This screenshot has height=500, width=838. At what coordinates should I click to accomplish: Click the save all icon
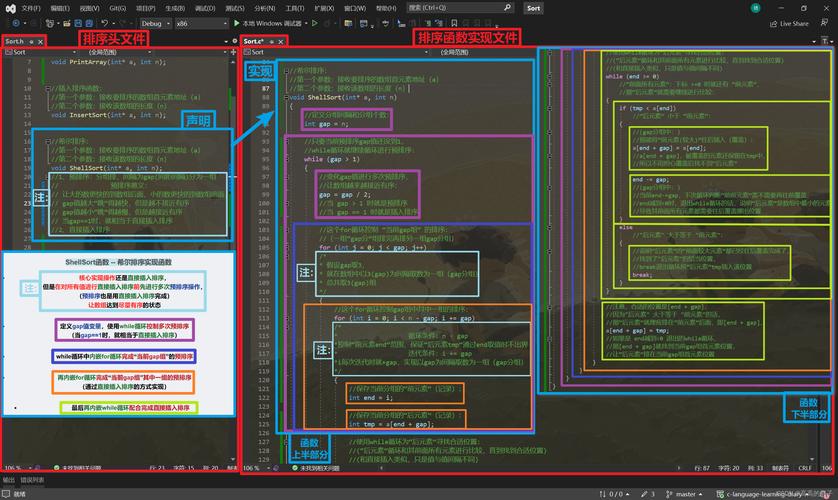click(89, 24)
